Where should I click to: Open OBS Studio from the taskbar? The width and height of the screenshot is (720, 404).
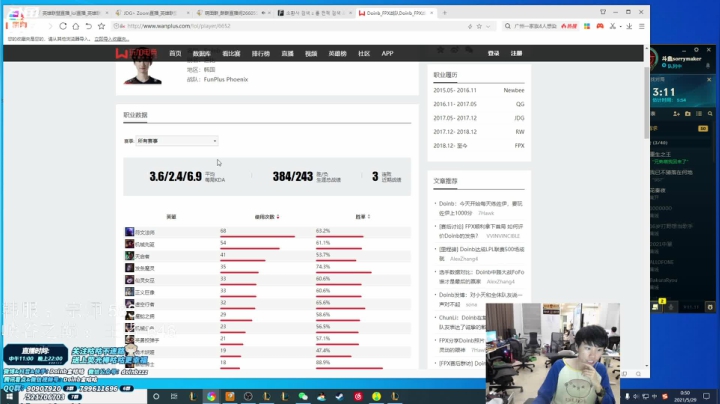tap(248, 396)
